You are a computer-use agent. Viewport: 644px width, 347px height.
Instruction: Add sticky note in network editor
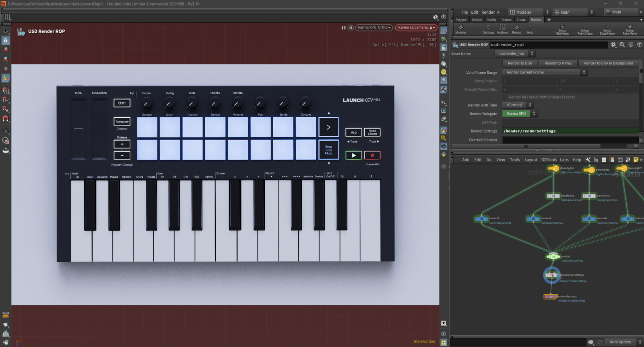coord(636,160)
